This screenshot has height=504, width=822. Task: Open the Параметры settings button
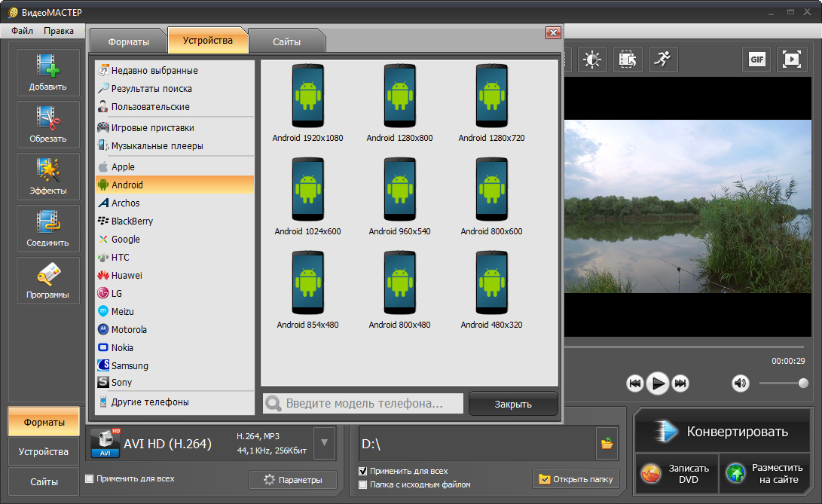(293, 479)
